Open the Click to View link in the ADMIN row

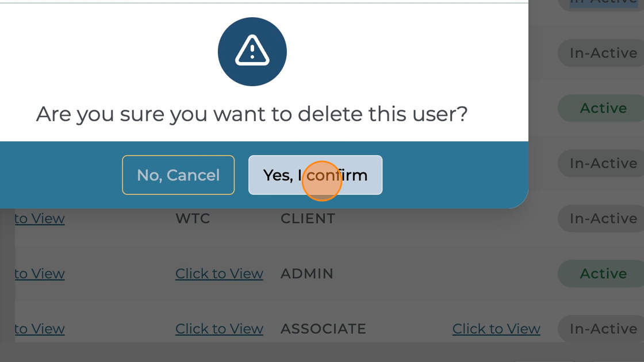click(x=219, y=274)
